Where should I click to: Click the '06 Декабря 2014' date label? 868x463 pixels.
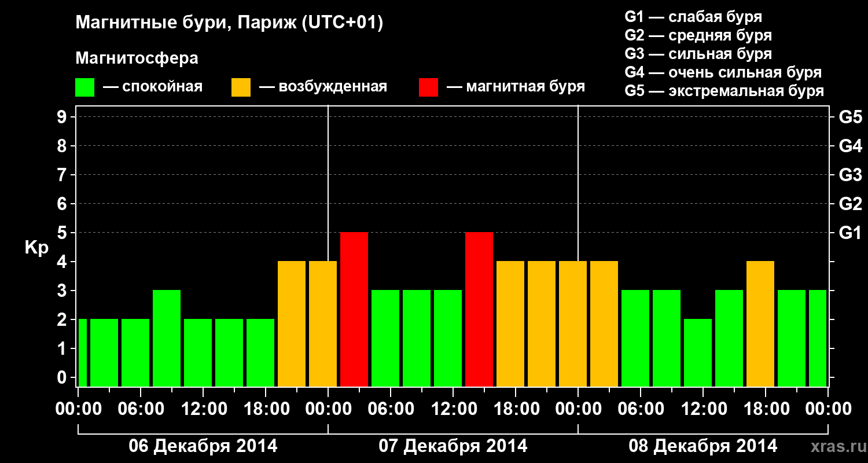[203, 446]
